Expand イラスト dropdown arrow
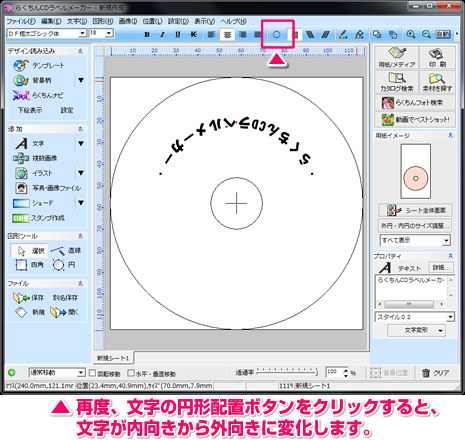The width and height of the screenshot is (465, 440). pos(81,173)
